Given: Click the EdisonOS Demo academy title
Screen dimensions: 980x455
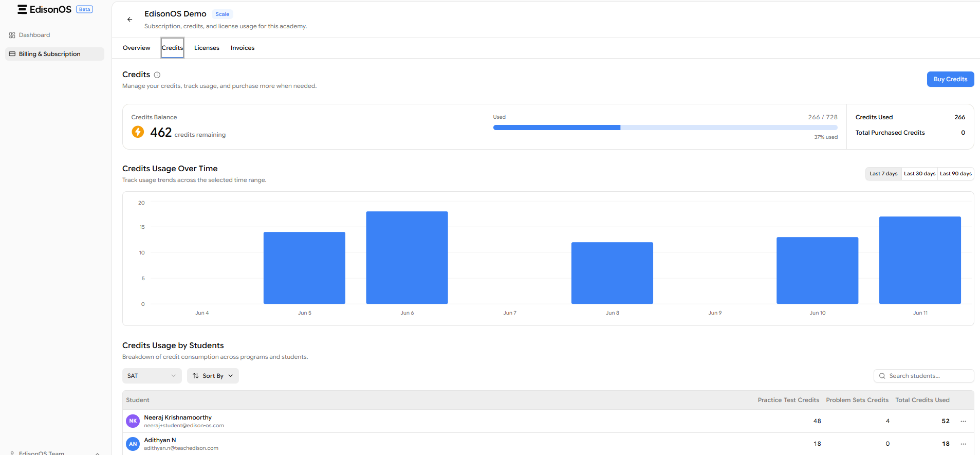Looking at the screenshot, I should point(175,14).
